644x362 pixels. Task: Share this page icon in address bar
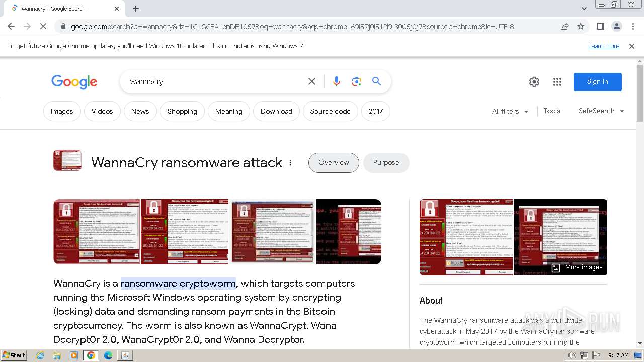[x=565, y=27]
